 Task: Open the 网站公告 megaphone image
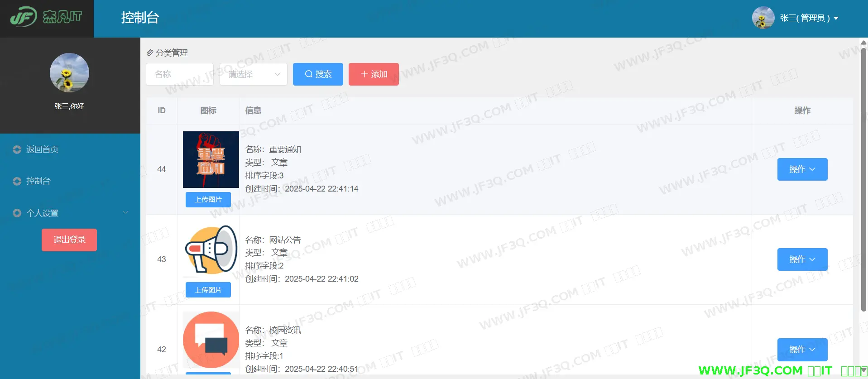click(211, 249)
